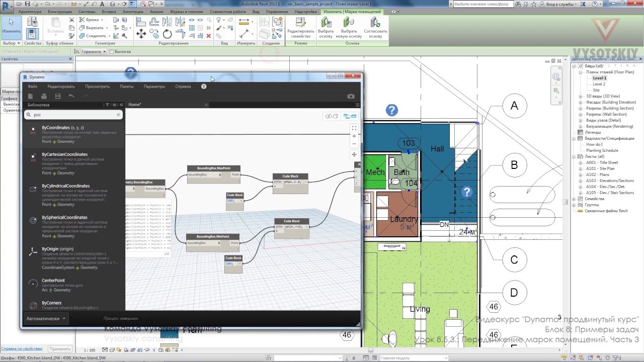Click the Справка по свойствам link
Screen dimensions: 644x362
coord(22,349)
